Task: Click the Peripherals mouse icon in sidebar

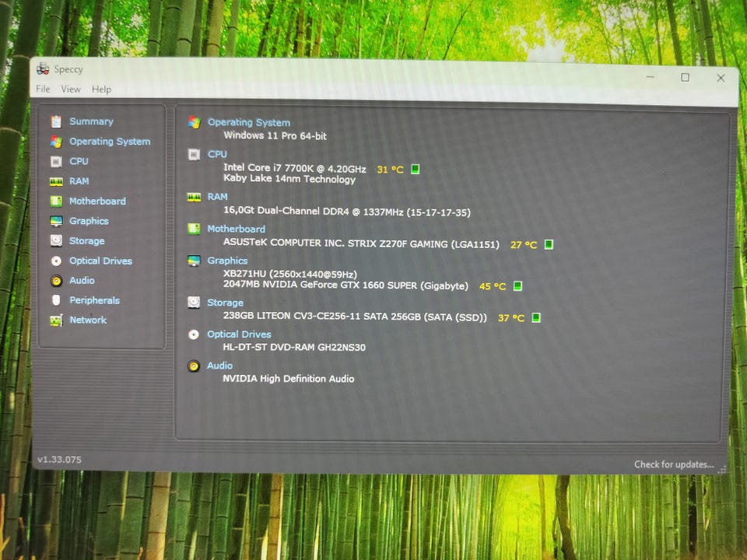Action: (x=56, y=300)
